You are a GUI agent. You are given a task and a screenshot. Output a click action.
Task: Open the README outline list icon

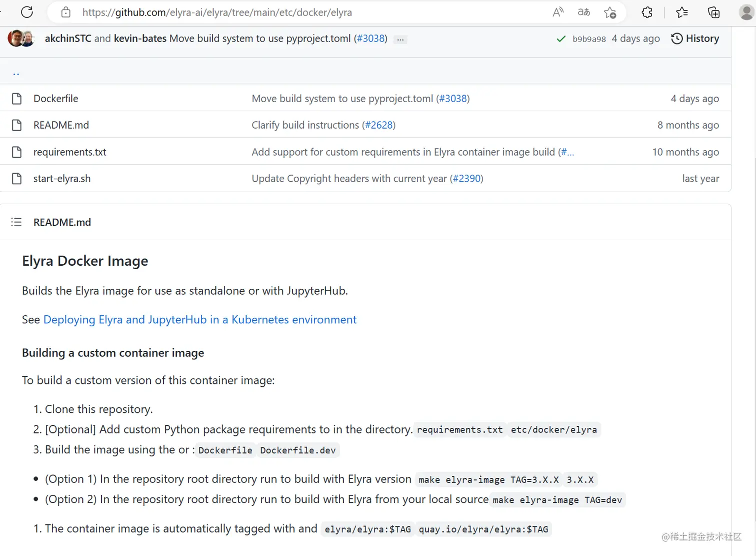[16, 222]
